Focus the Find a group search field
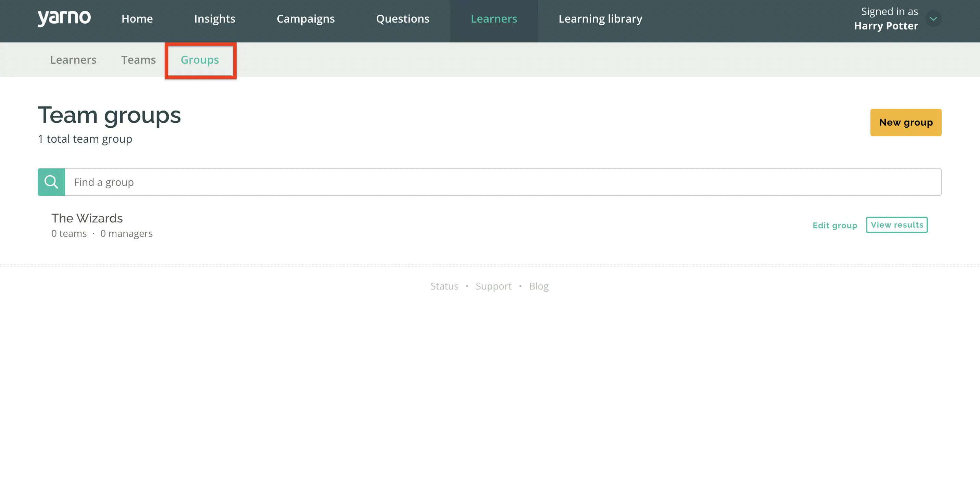 pos(503,182)
